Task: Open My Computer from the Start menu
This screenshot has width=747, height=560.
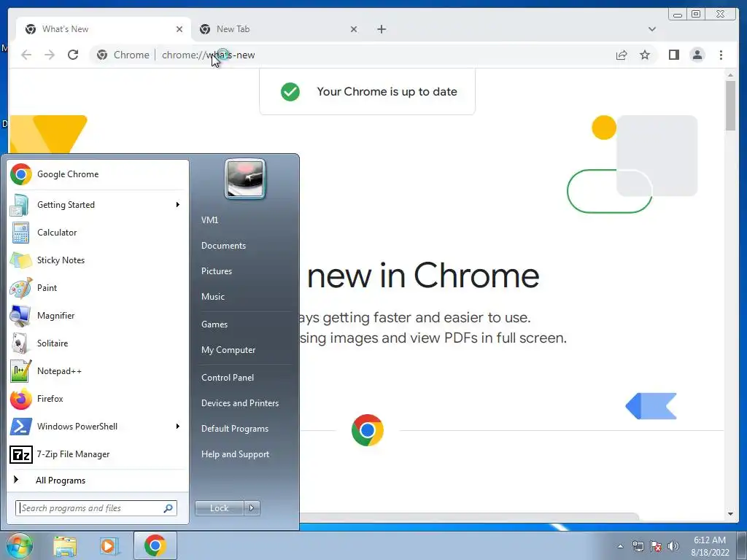Action: [x=228, y=350]
